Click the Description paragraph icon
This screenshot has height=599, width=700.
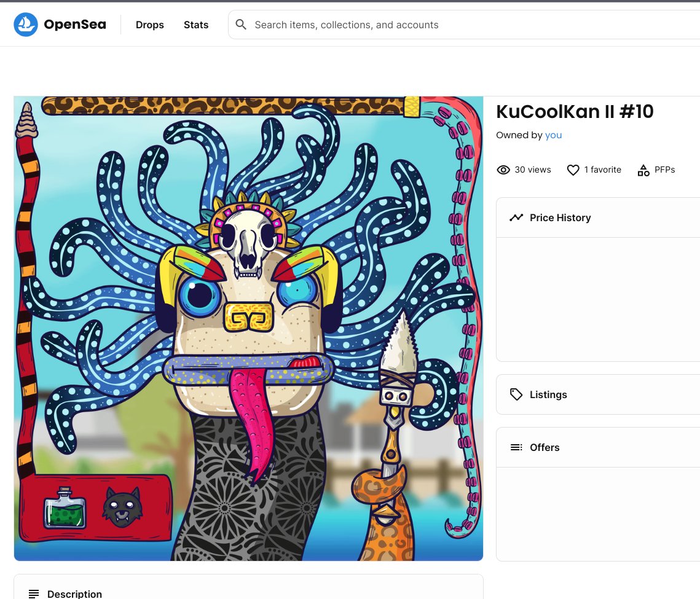(x=34, y=593)
